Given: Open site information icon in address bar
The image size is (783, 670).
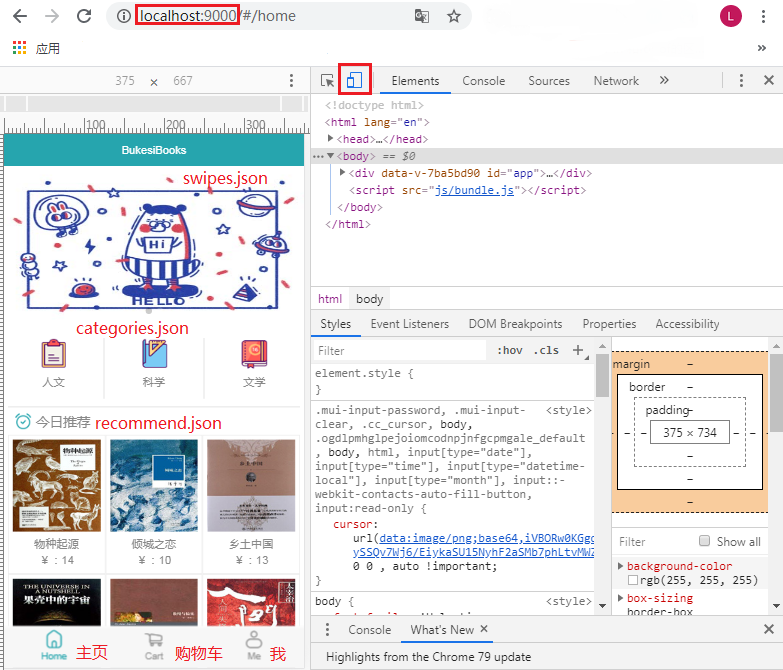Looking at the screenshot, I should coord(123,16).
